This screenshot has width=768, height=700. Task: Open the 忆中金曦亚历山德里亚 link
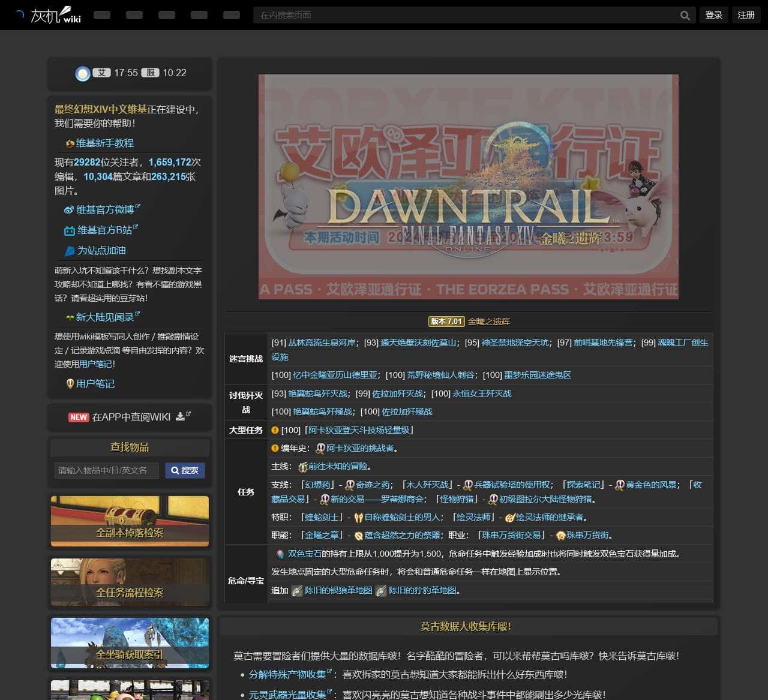(x=335, y=375)
